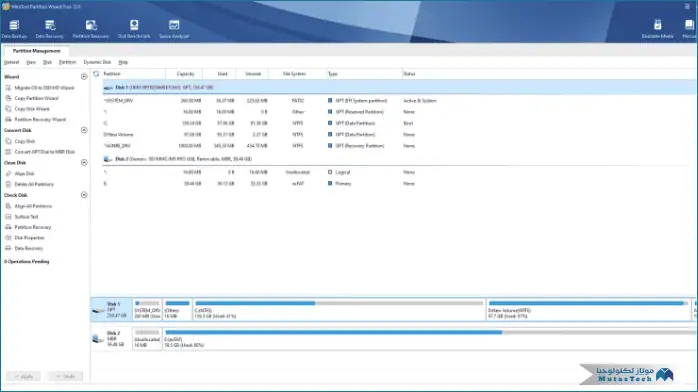This screenshot has height=392, width=698.
Task: Click the Undo button
Action: (65, 376)
